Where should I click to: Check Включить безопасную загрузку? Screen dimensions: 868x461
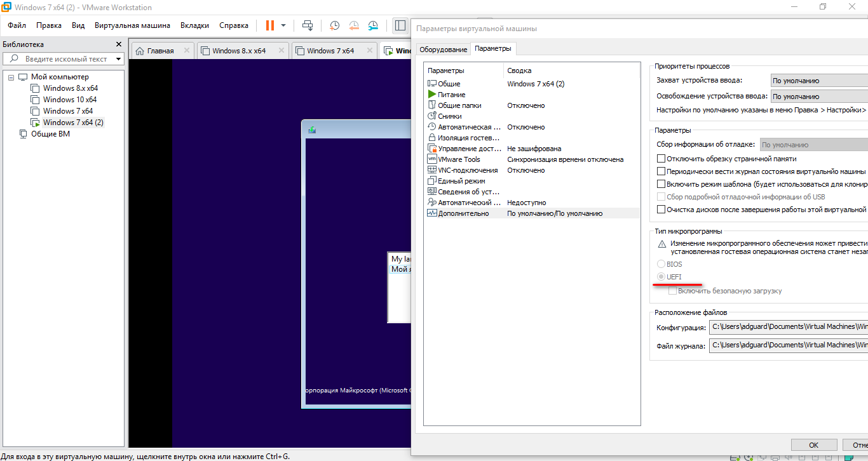pyautogui.click(x=672, y=291)
